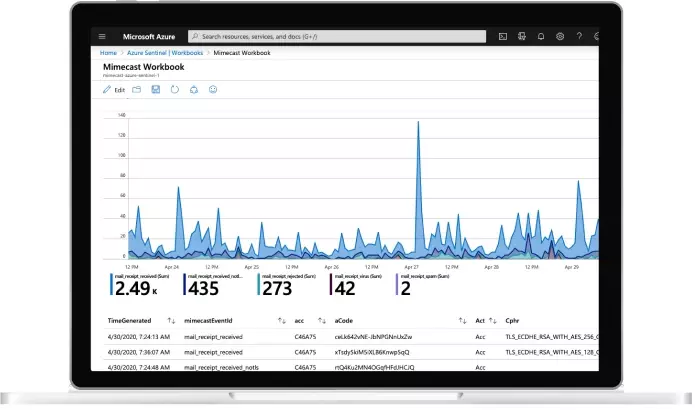Click the save disk toolbar icon

click(x=156, y=90)
